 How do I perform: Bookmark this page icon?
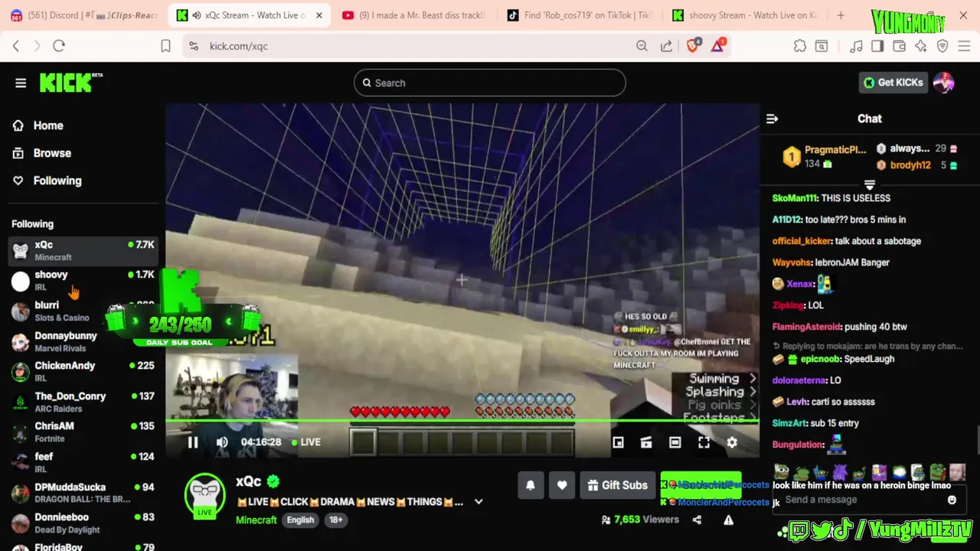(165, 46)
